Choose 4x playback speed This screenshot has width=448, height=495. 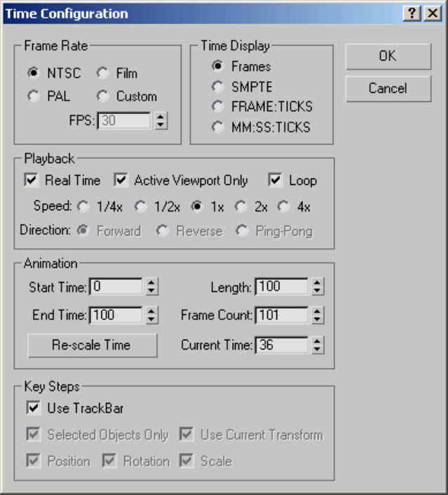(283, 207)
